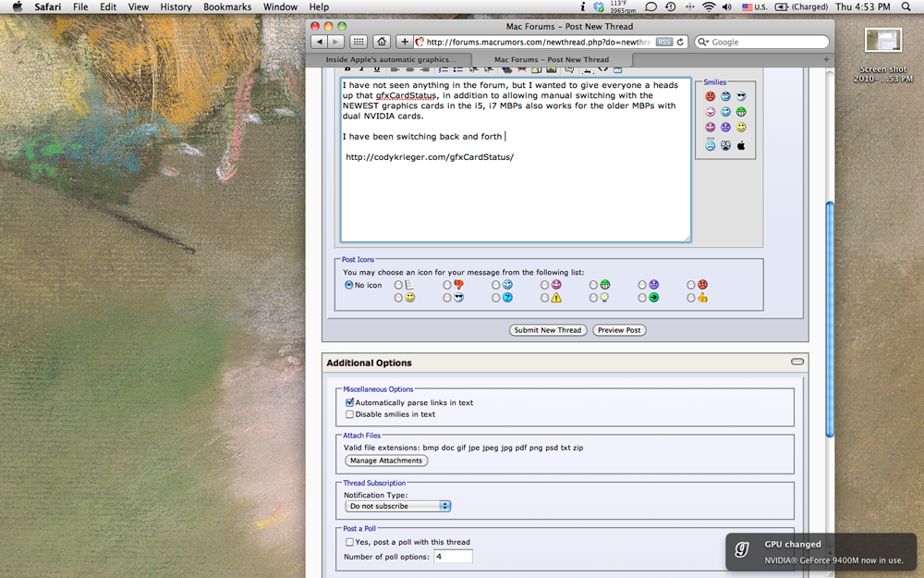Insert the Apple logo smilie
The width and height of the screenshot is (924, 578).
point(741,145)
